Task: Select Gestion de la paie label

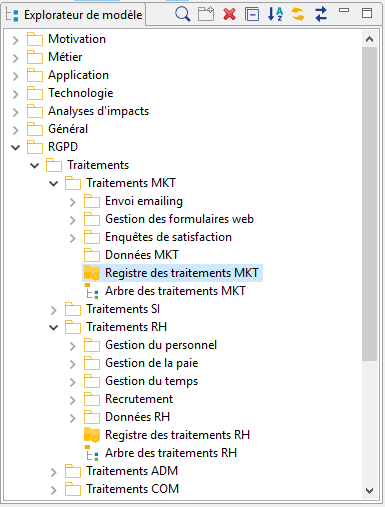Action: tap(152, 363)
